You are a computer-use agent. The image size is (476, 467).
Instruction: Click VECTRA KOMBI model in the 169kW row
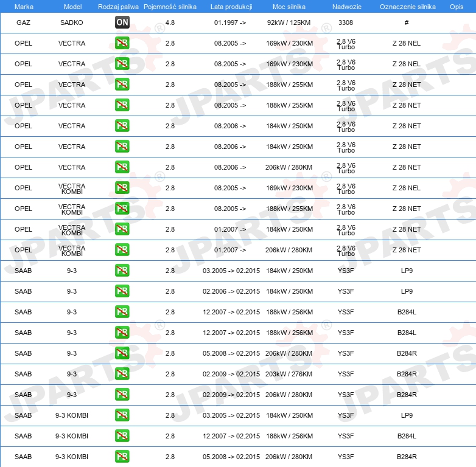point(72,189)
